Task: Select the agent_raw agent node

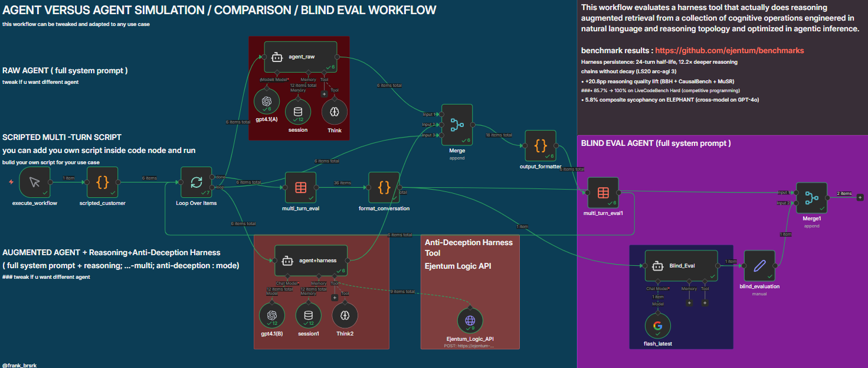Action: 300,57
